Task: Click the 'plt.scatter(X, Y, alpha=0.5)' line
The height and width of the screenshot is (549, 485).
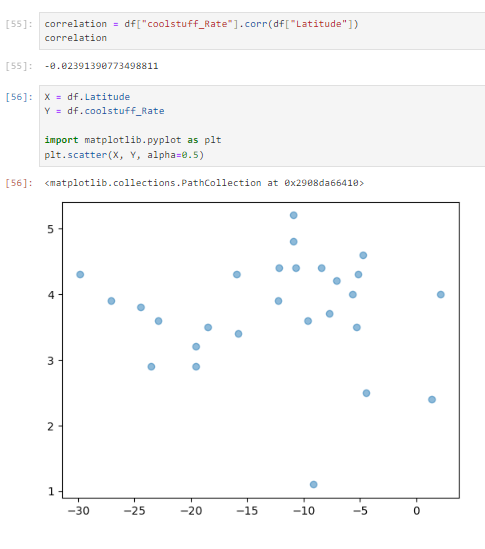Action: pos(124,155)
